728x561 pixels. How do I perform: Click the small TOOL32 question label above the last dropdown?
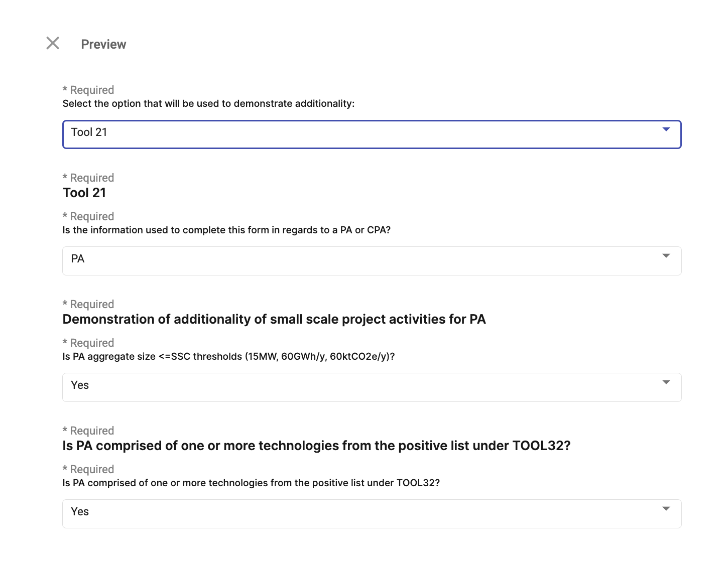(251, 483)
